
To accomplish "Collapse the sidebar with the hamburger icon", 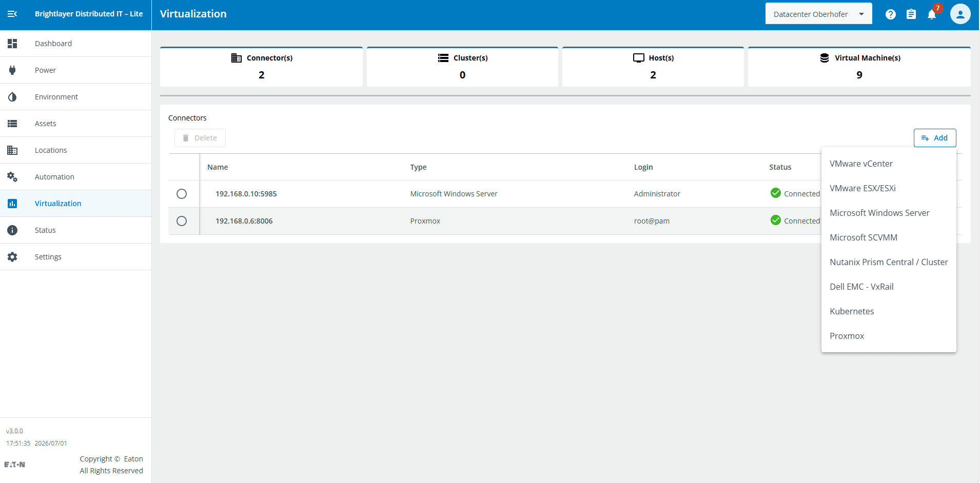I will [x=12, y=14].
